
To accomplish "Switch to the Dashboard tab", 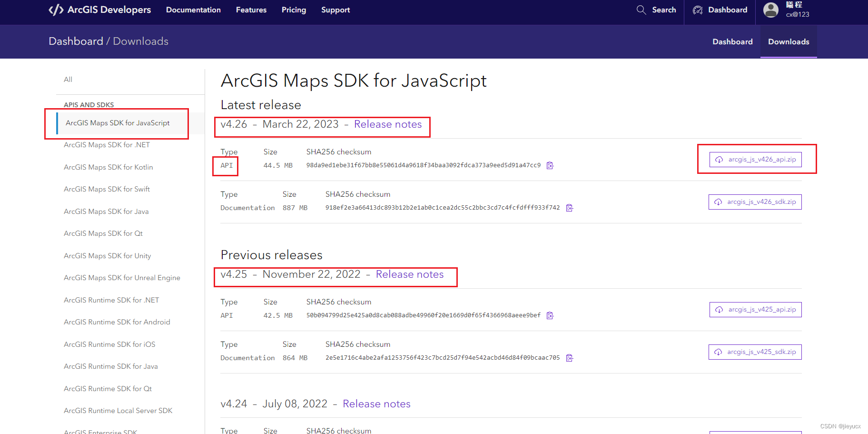I will 732,42.
